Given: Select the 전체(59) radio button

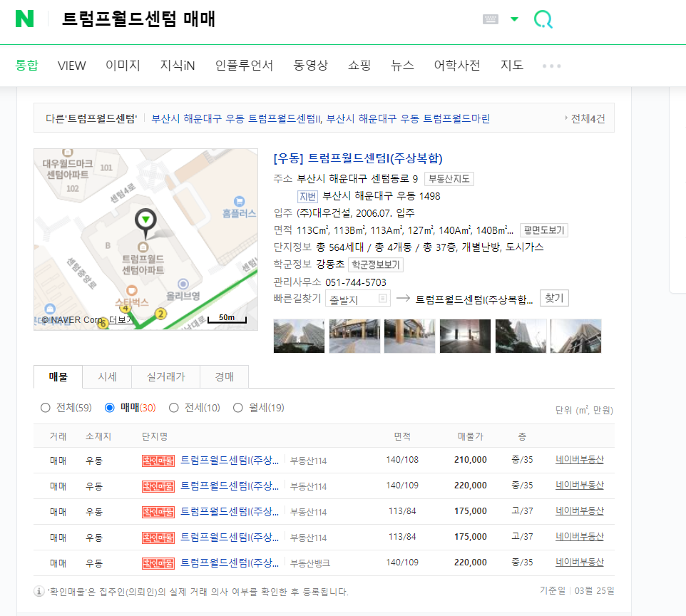Looking at the screenshot, I should point(45,408).
